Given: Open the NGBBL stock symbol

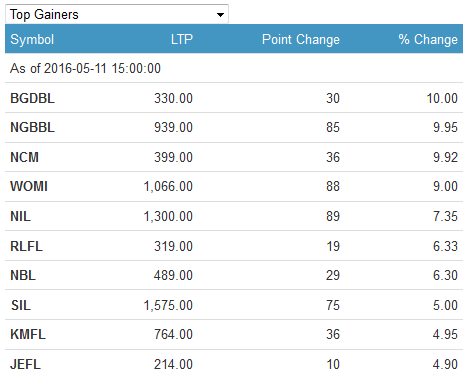Looking at the screenshot, I should (x=32, y=127).
